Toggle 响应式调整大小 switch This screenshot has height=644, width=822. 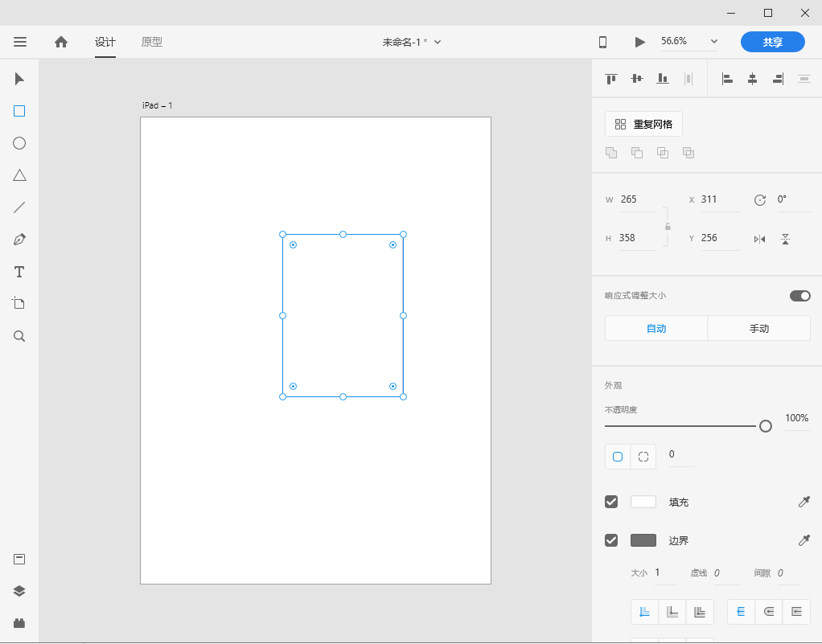pyautogui.click(x=800, y=296)
